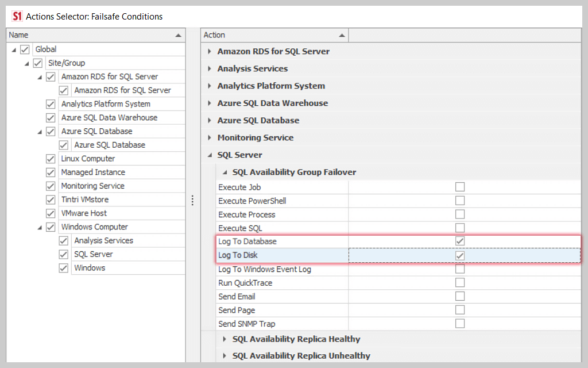Uncheck the Global checkbox

pyautogui.click(x=24, y=49)
